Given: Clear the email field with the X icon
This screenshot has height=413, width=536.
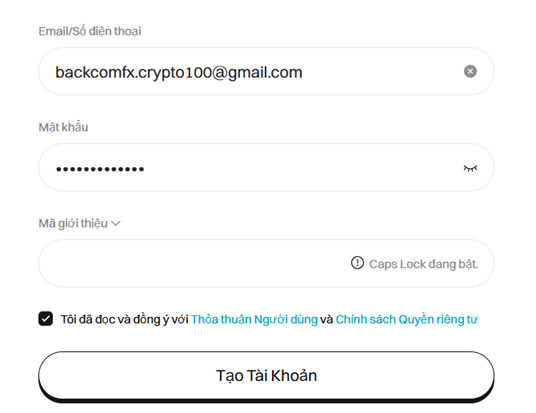Looking at the screenshot, I should point(470,71).
